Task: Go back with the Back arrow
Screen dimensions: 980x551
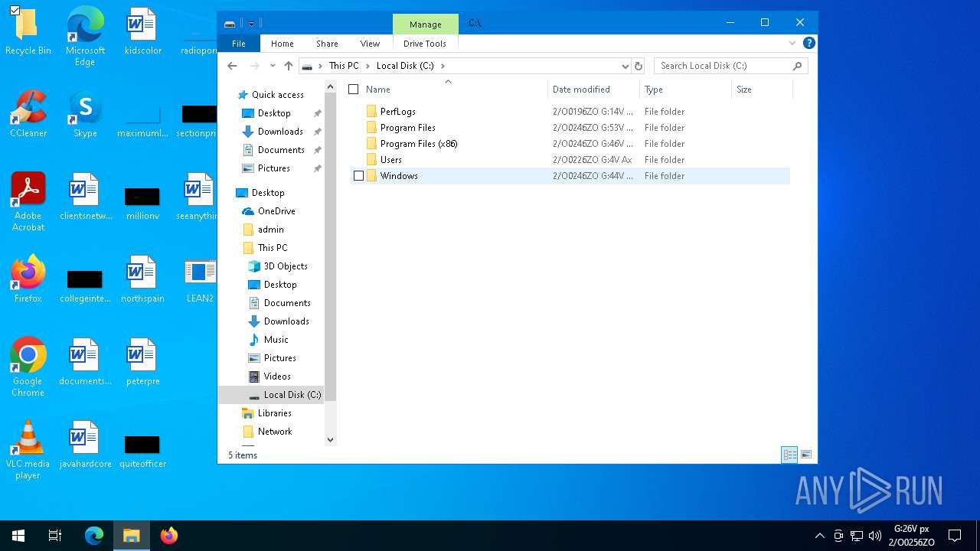Action: tap(233, 66)
